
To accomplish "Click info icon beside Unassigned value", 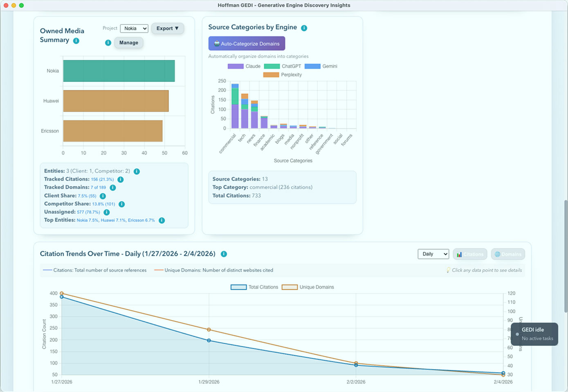I will click(x=106, y=212).
